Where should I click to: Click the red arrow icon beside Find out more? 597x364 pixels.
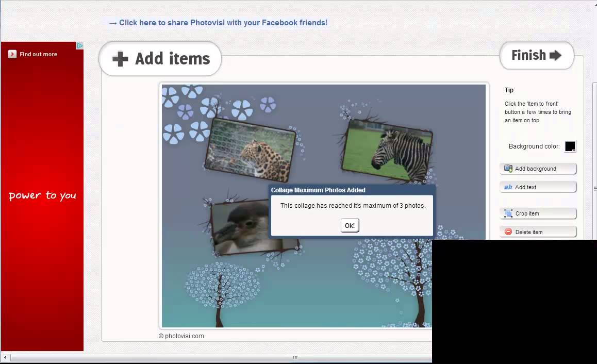click(x=12, y=54)
